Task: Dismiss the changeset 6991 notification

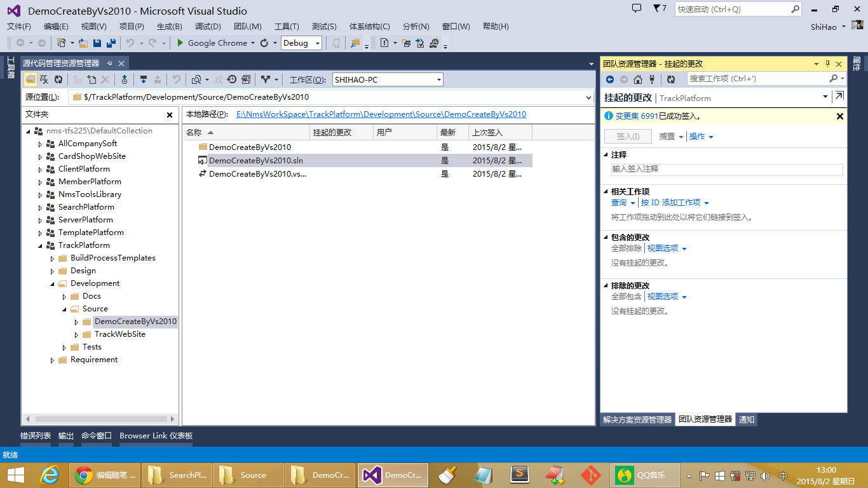Action: click(x=839, y=116)
